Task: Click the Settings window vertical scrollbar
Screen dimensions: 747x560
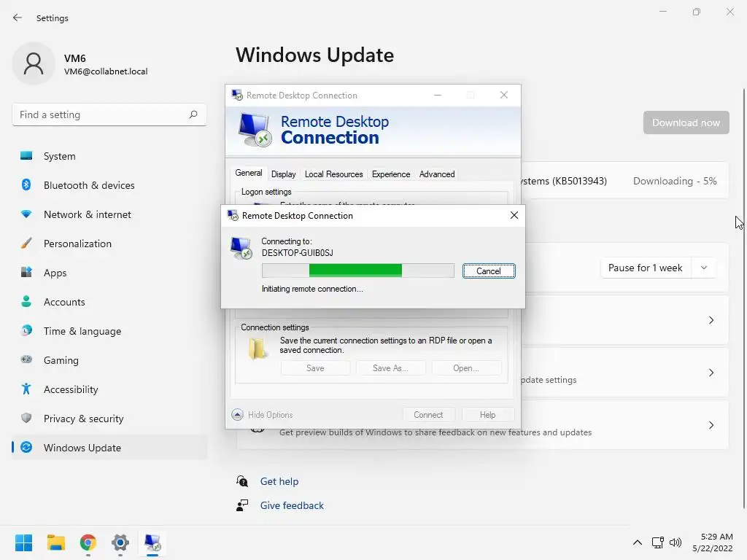Action: tap(743, 297)
